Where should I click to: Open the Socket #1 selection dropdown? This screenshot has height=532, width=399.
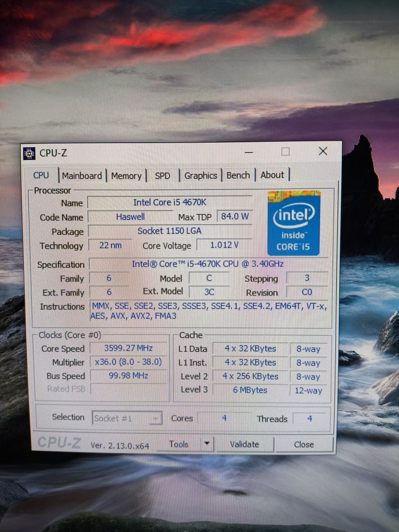[127, 418]
